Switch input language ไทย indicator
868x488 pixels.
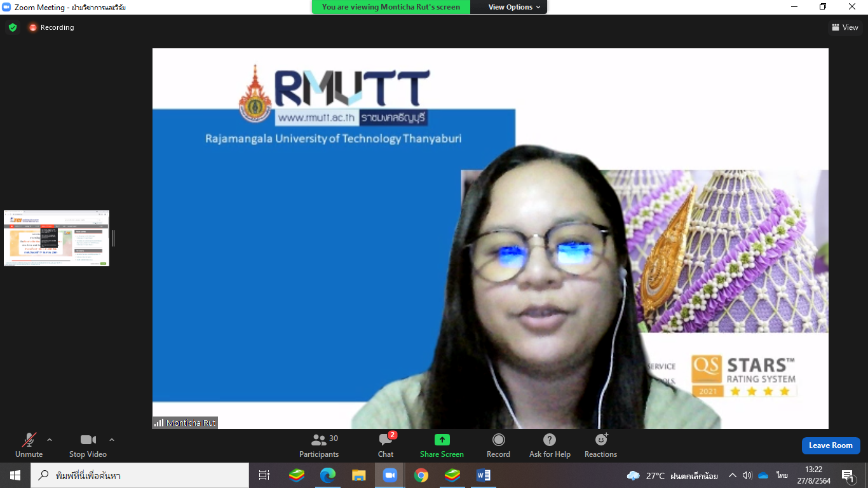pyautogui.click(x=782, y=475)
